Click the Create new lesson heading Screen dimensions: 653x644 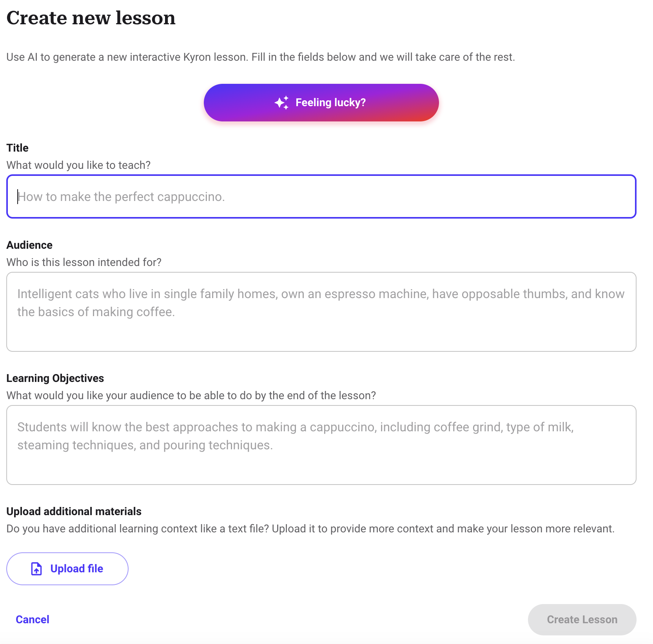click(91, 18)
